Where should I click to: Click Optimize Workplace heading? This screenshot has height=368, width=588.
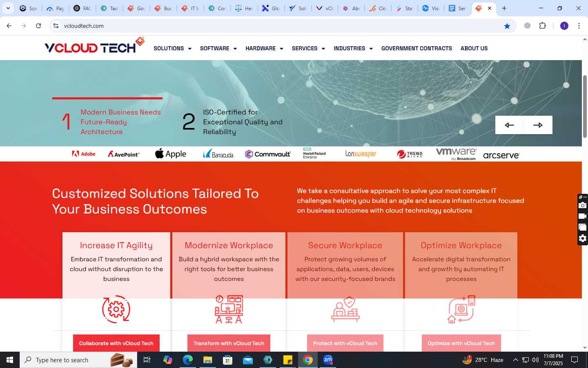[461, 245]
